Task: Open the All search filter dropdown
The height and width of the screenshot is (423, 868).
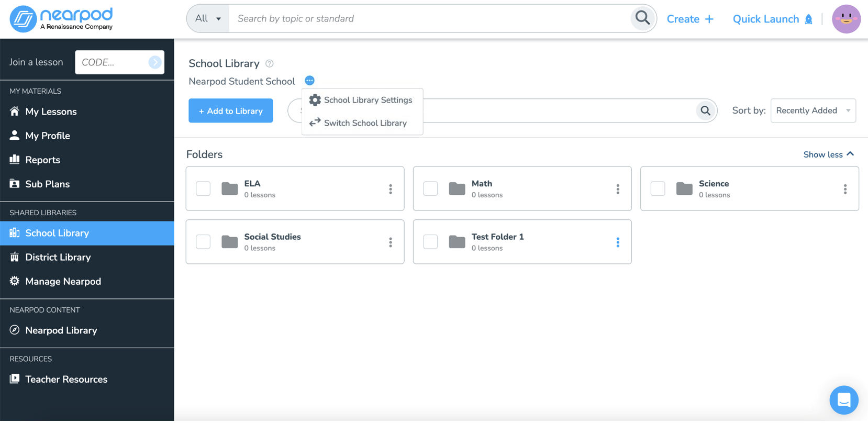Action: point(208,18)
